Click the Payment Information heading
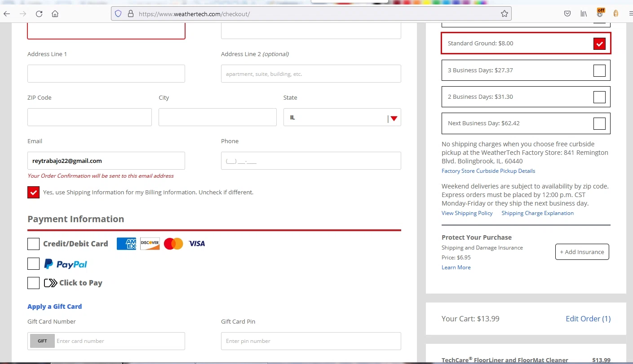The image size is (633, 364). click(x=75, y=219)
